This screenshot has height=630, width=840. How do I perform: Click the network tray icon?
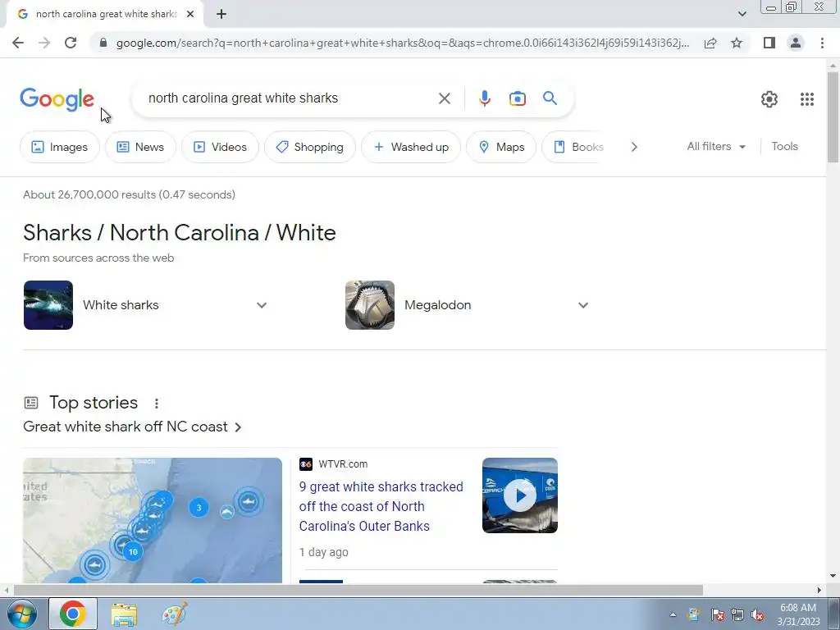click(737, 615)
